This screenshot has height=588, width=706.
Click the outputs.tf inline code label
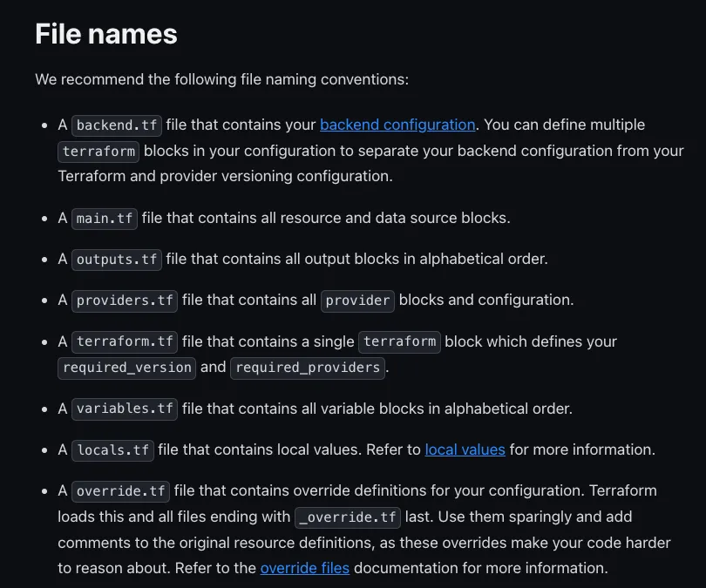click(117, 259)
